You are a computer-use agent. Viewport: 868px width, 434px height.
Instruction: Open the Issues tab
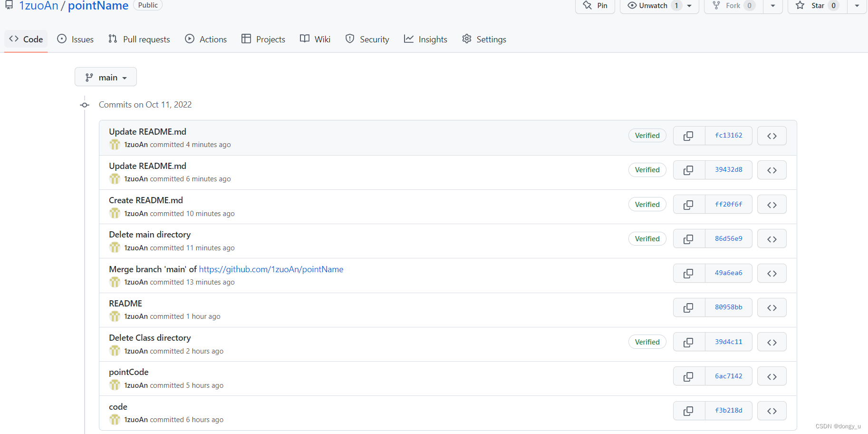click(75, 39)
